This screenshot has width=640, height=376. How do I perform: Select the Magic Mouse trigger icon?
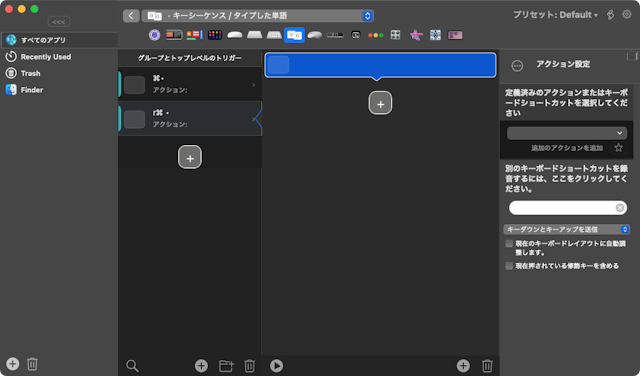click(x=235, y=35)
